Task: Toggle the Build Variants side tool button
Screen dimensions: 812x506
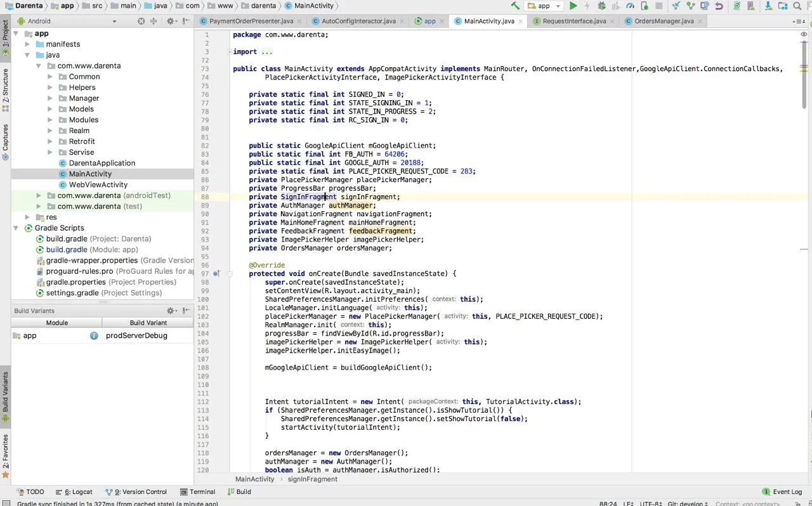Action: [x=5, y=397]
